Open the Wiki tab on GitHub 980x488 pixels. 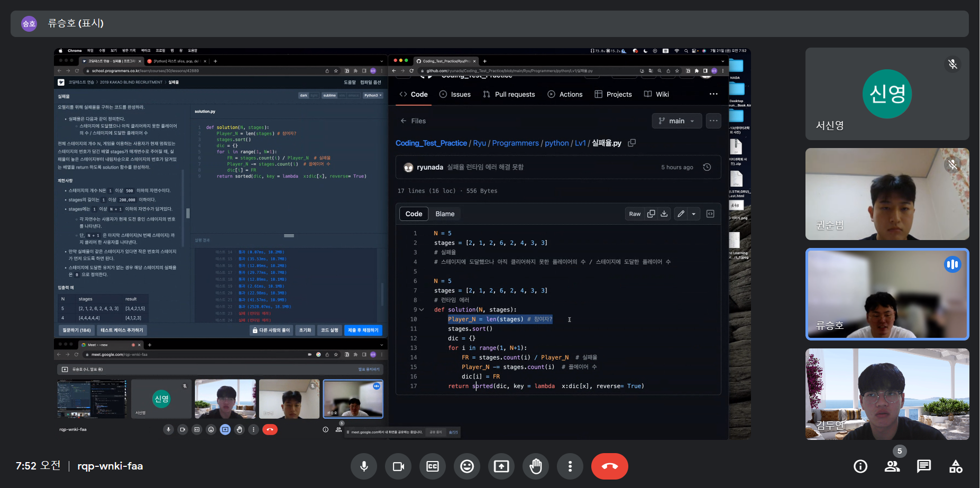(x=656, y=94)
